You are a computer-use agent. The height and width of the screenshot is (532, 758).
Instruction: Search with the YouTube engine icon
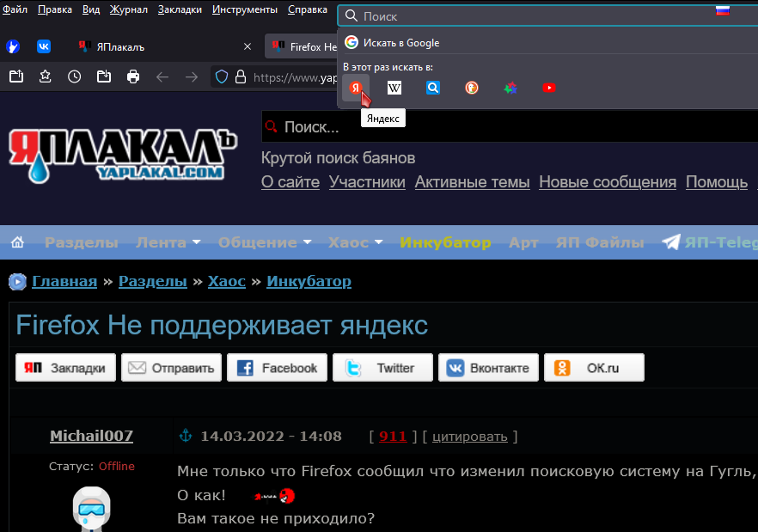tap(549, 88)
